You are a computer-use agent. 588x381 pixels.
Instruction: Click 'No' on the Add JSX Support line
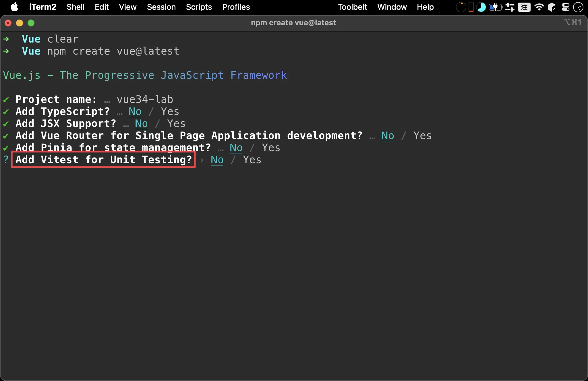[141, 124]
